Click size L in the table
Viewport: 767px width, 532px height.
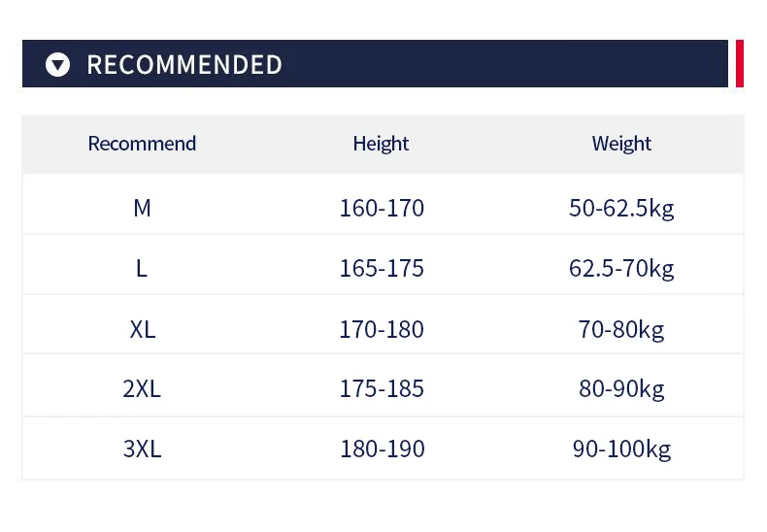pyautogui.click(x=142, y=268)
